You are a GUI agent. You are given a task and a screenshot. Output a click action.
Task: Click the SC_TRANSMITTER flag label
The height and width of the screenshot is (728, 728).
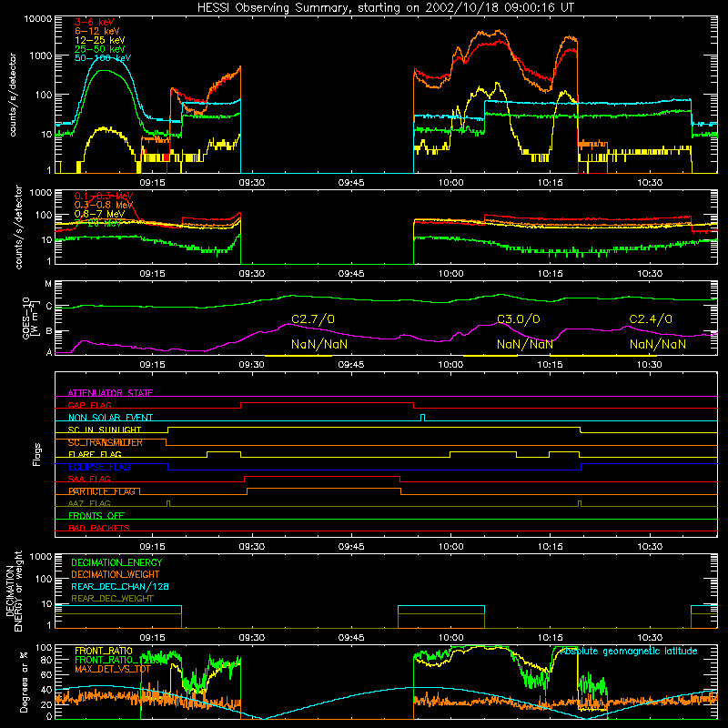[106, 442]
